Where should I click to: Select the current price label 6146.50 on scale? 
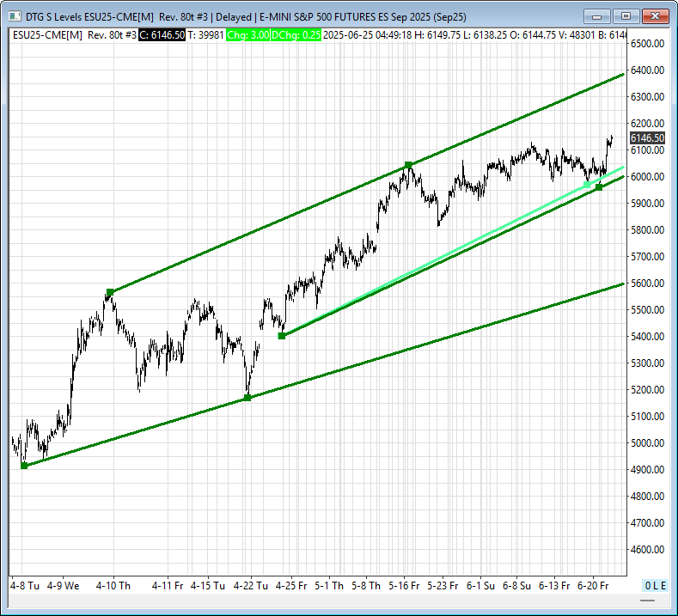click(x=646, y=138)
